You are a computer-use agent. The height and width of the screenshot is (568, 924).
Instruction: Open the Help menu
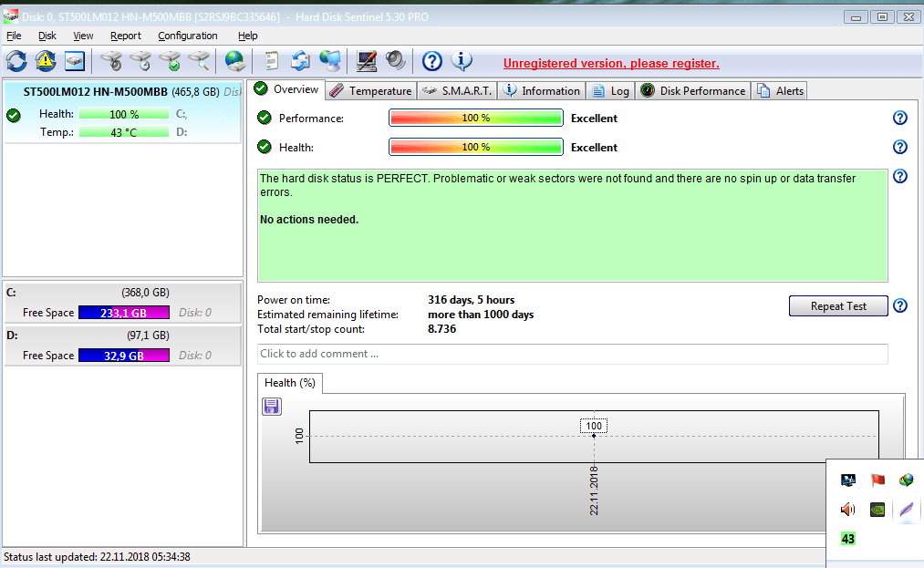(x=247, y=36)
